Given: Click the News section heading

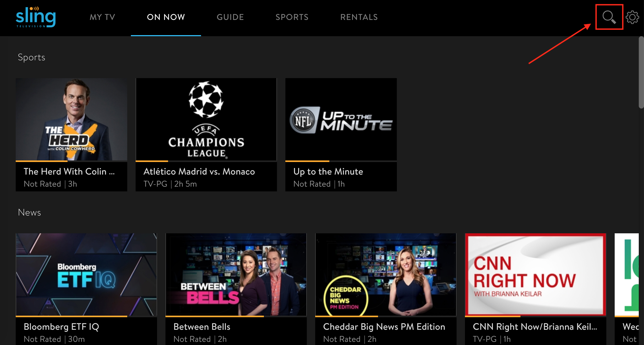Looking at the screenshot, I should tap(29, 212).
